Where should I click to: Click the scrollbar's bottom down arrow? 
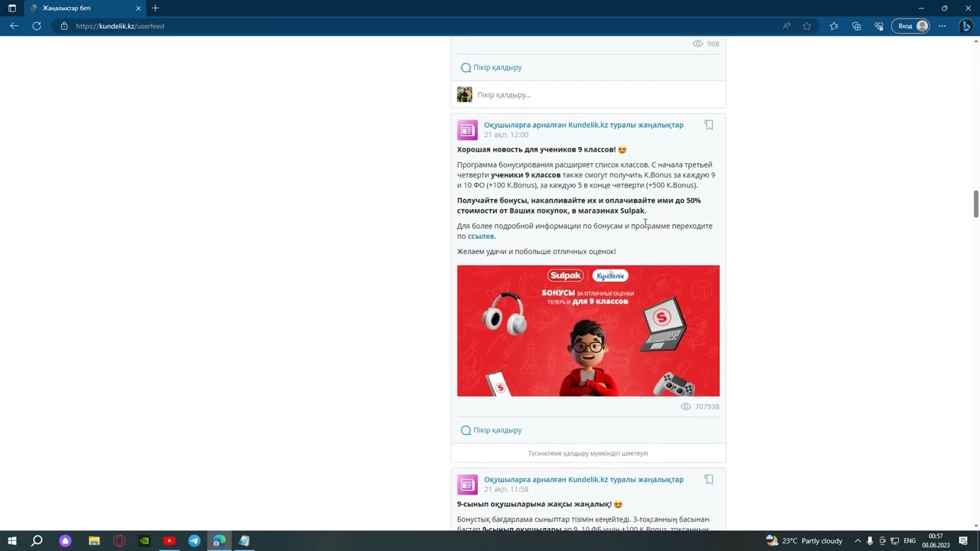click(x=975, y=526)
